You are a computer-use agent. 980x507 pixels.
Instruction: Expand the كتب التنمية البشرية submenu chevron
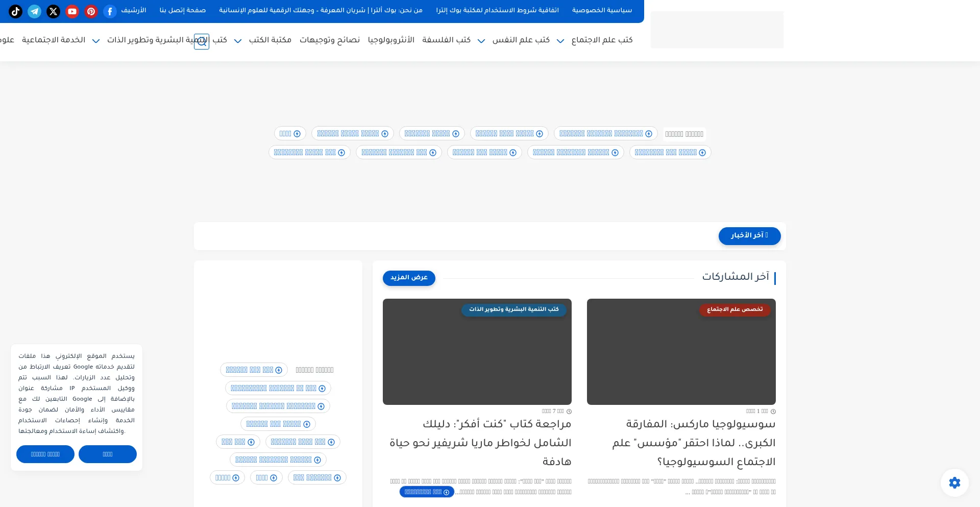(96, 41)
